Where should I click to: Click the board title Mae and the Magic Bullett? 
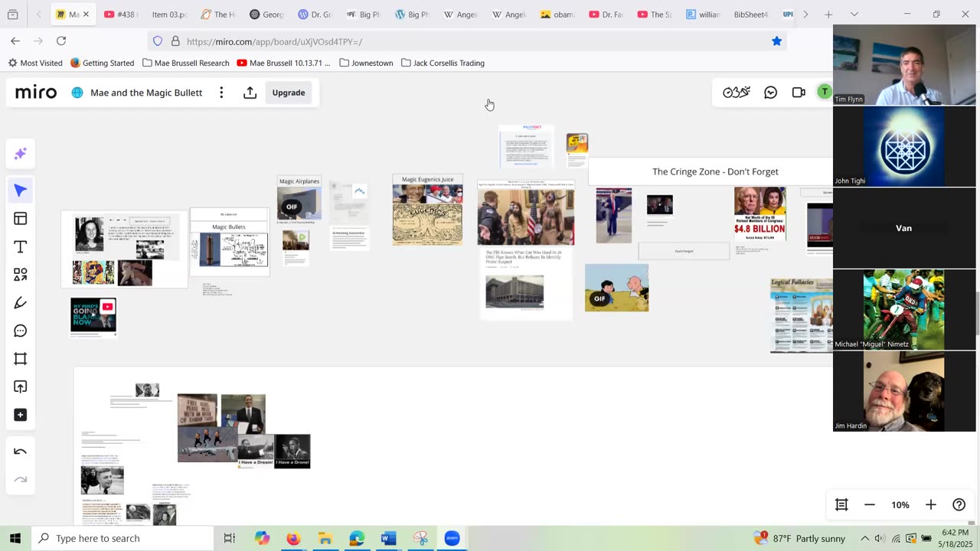[146, 93]
